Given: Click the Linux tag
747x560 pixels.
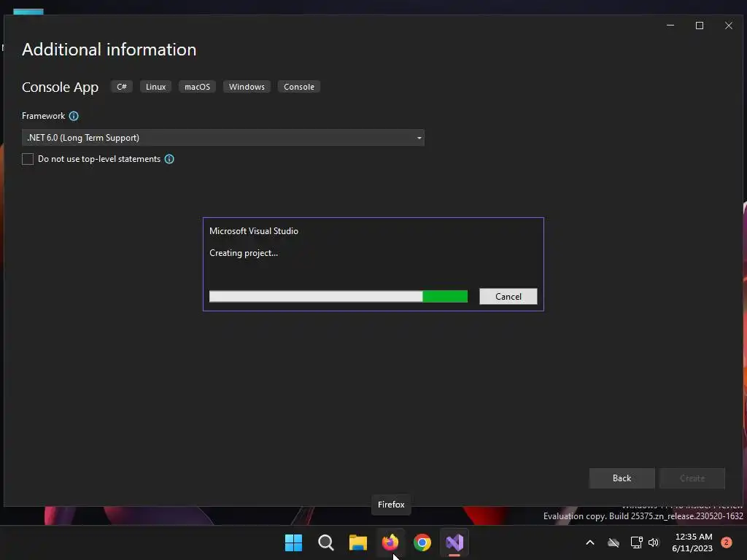Looking at the screenshot, I should (156, 87).
